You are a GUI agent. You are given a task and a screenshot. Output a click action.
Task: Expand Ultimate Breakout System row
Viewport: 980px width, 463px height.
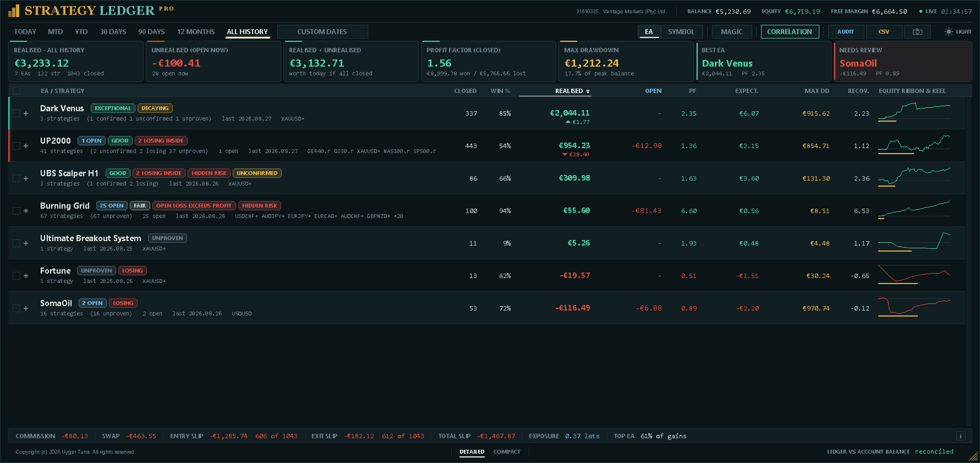26,243
